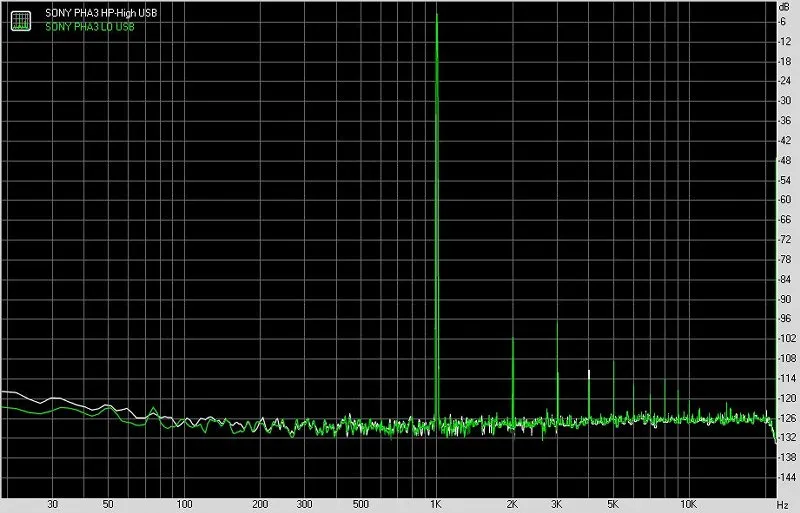Click the tip of the 3 kHz harmonic spike
This screenshot has width=800, height=513.
coord(557,323)
